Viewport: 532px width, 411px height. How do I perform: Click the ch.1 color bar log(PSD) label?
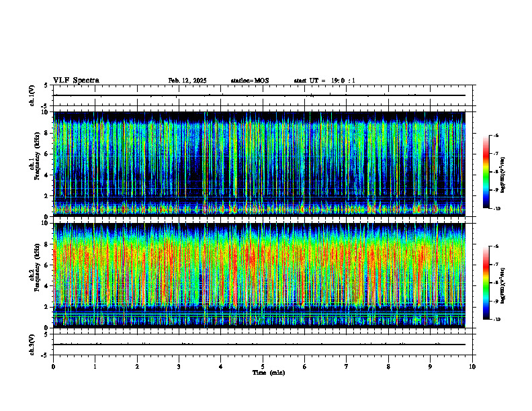[x=502, y=175]
